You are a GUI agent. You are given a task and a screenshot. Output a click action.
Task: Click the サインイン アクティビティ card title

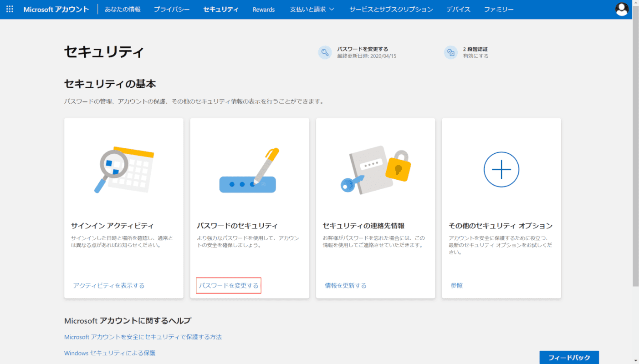(x=112, y=226)
